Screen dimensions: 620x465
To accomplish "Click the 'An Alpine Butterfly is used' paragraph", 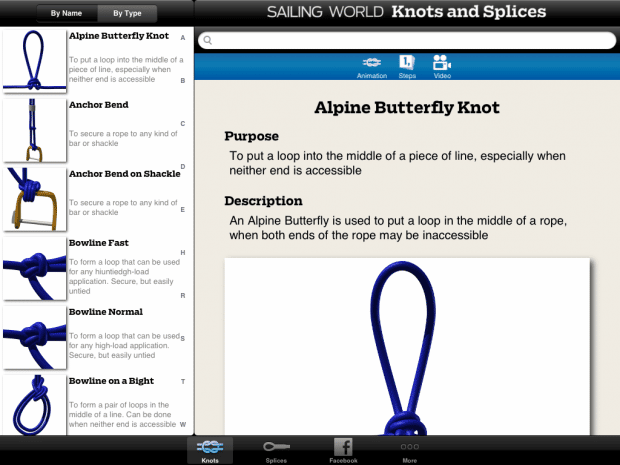I will [x=398, y=228].
